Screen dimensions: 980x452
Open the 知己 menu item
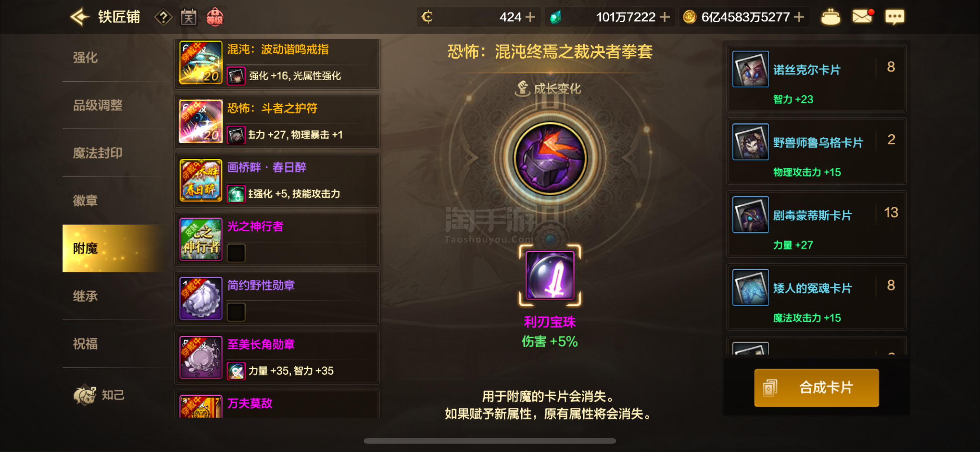click(x=100, y=395)
